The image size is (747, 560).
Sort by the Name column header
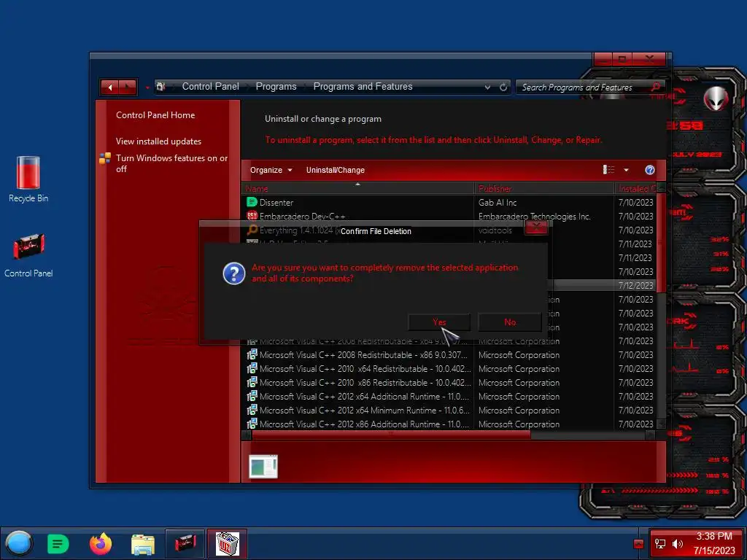click(x=357, y=189)
